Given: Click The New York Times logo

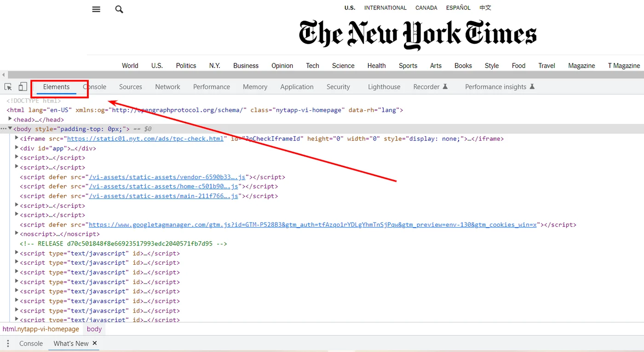Looking at the screenshot, I should point(418,34).
